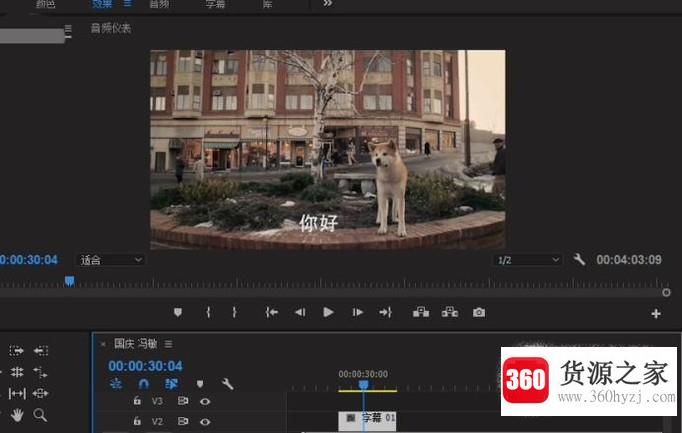The height and width of the screenshot is (433, 682).
Task: Click the Mark In brace button
Action: pos(208,312)
